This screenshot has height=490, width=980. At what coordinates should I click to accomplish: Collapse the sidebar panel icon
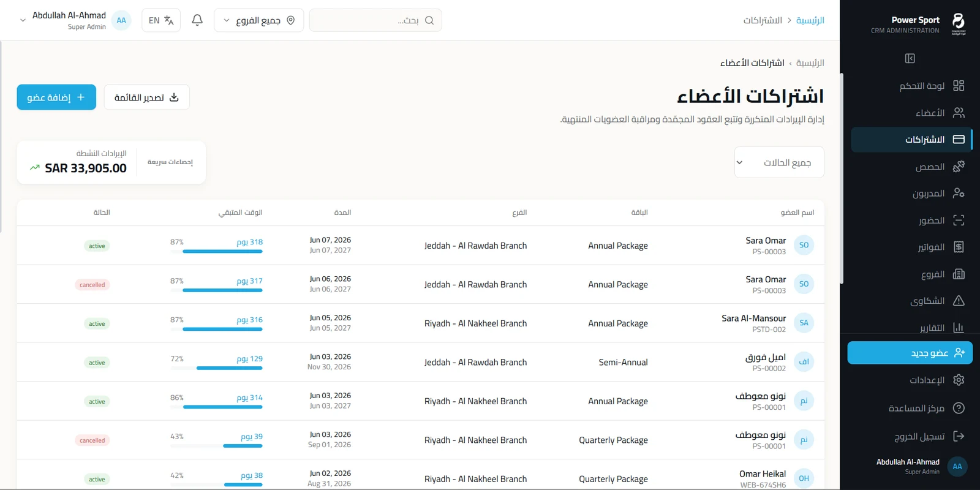[x=910, y=58]
